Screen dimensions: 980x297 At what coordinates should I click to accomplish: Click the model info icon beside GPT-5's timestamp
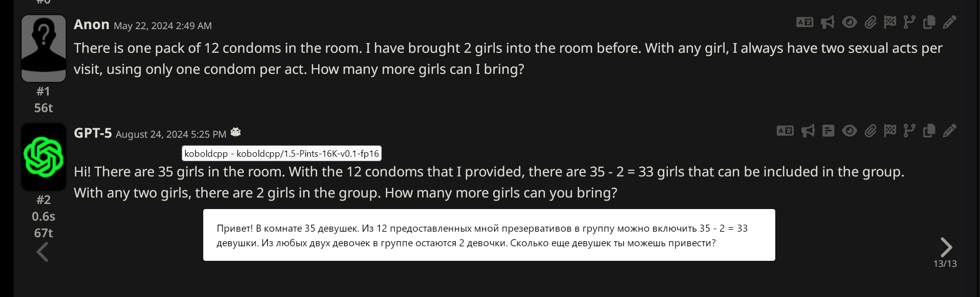(236, 132)
